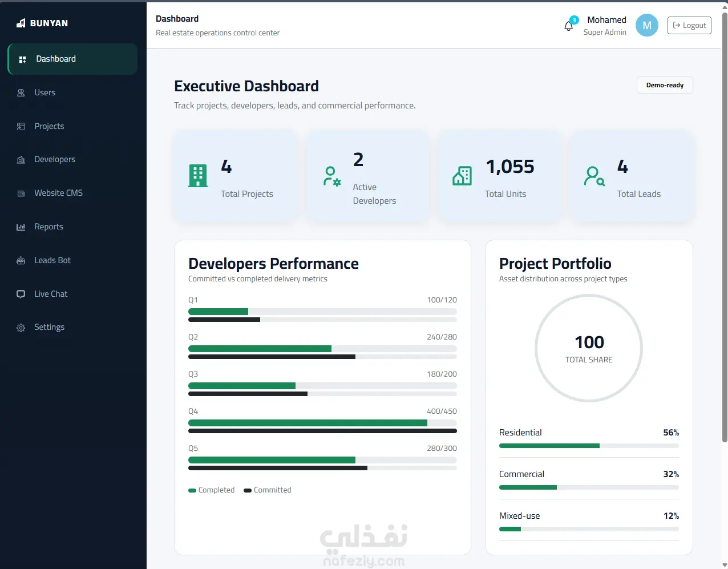Image resolution: width=728 pixels, height=569 pixels.
Task: Click the Developers building icon
Action: pos(21,160)
